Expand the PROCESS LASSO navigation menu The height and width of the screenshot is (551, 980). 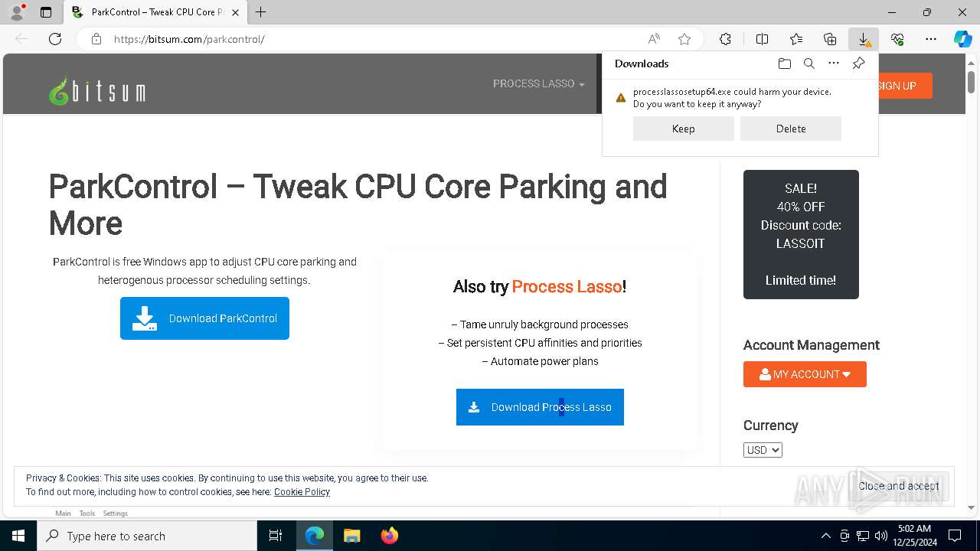click(538, 83)
